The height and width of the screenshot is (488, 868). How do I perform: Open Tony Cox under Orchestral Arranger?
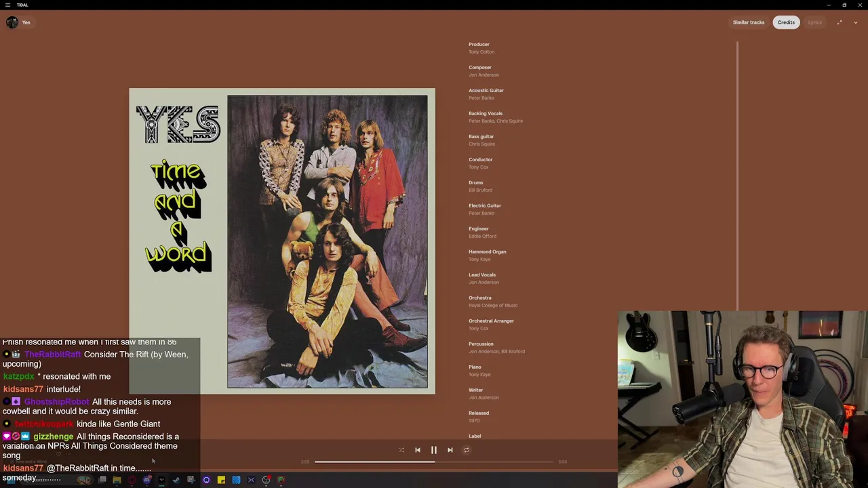click(478, 329)
